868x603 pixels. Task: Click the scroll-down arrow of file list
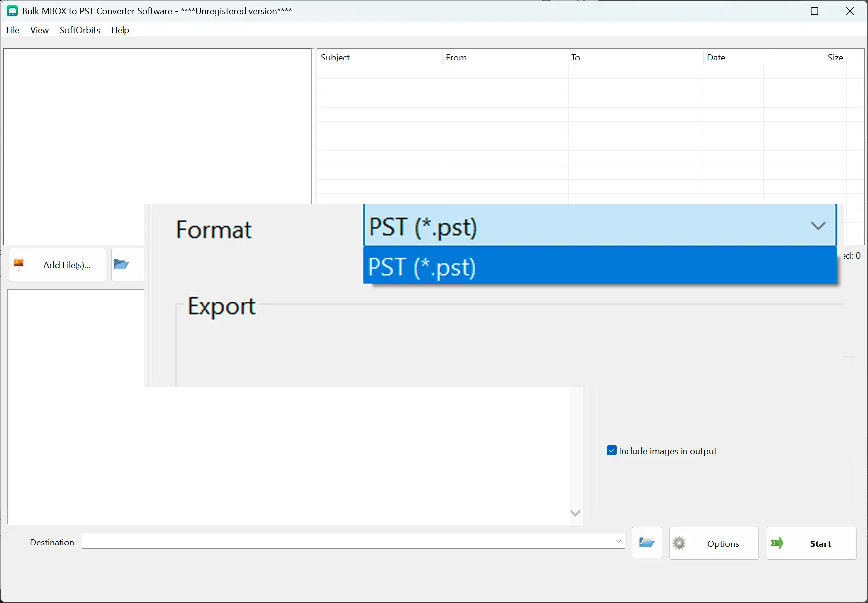point(575,513)
